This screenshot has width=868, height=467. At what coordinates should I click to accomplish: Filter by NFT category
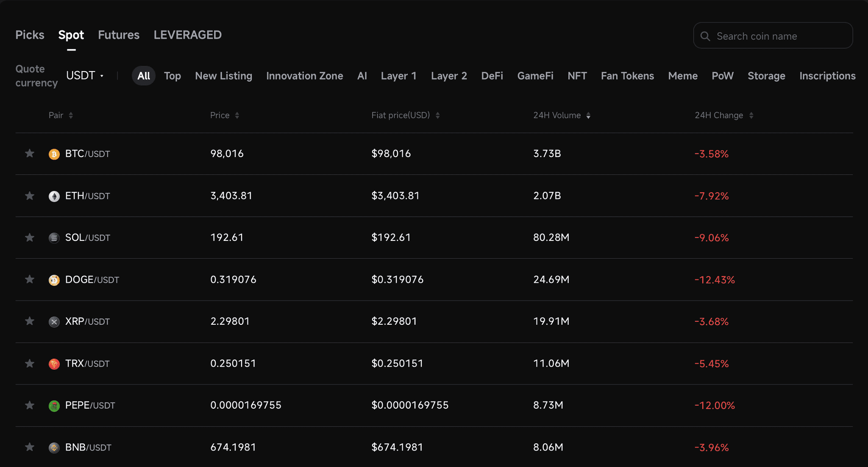pyautogui.click(x=577, y=76)
